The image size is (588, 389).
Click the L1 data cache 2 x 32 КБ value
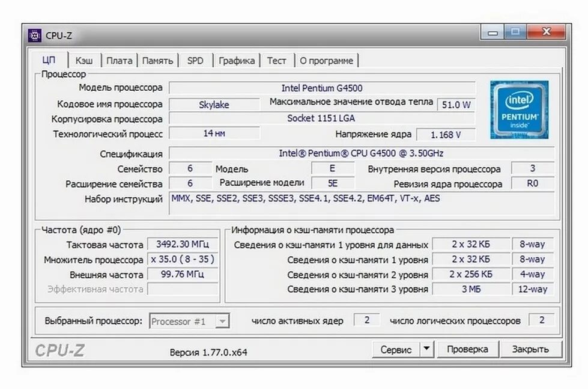click(471, 244)
